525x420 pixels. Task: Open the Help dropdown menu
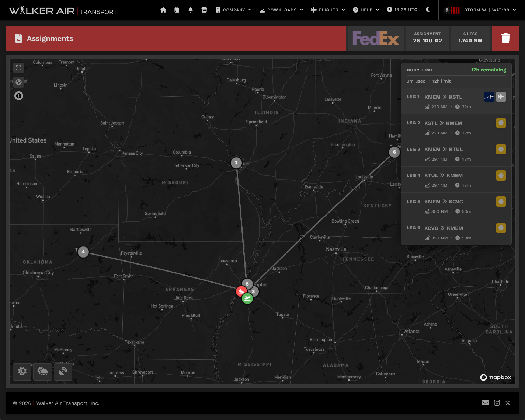pos(366,10)
